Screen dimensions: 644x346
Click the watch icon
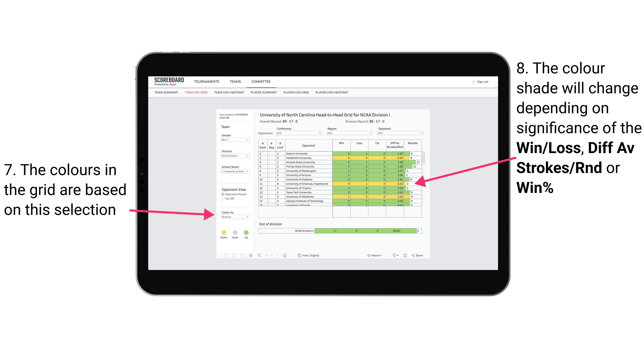pyautogui.click(x=368, y=255)
